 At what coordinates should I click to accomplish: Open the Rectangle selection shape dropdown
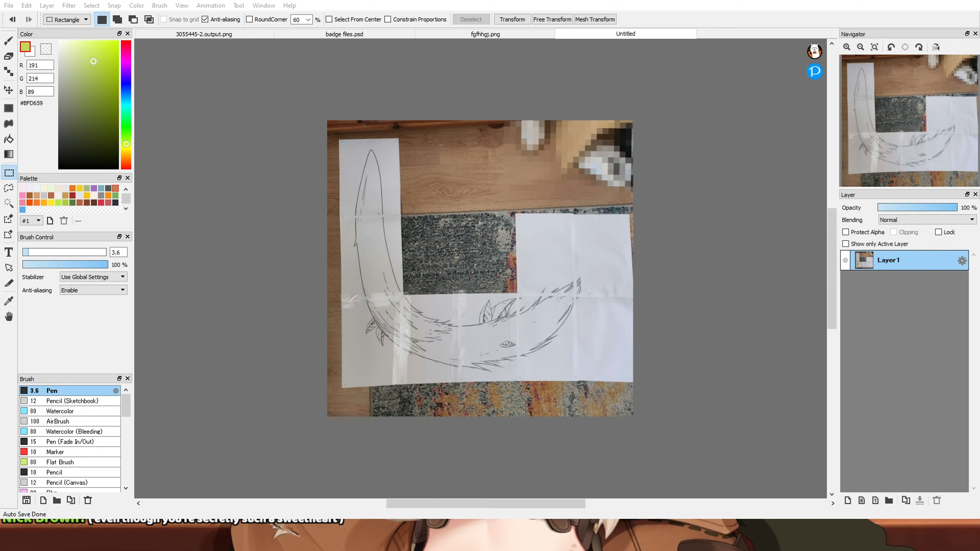pos(67,20)
